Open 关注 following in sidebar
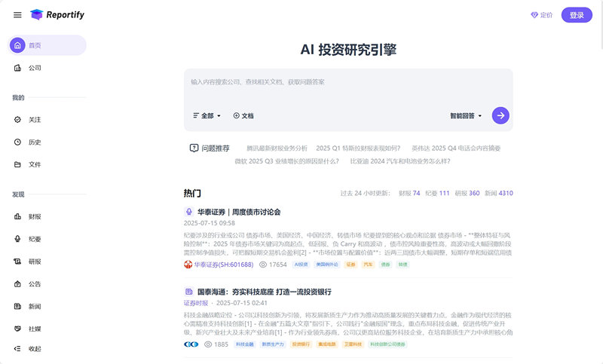This screenshot has width=603, height=364. tap(35, 120)
